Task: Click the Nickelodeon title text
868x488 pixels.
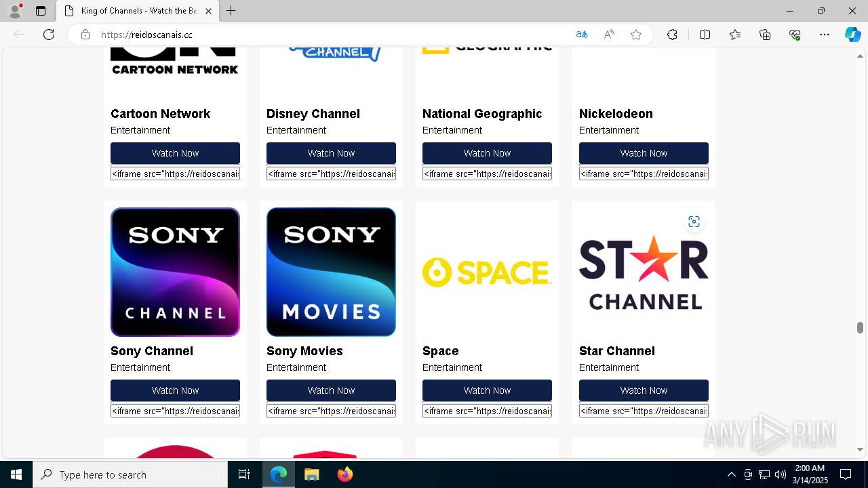Action: coord(616,114)
